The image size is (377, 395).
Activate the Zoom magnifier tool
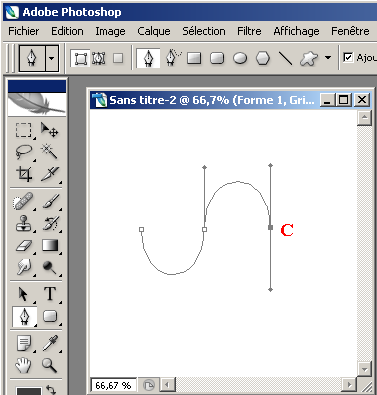click(49, 365)
